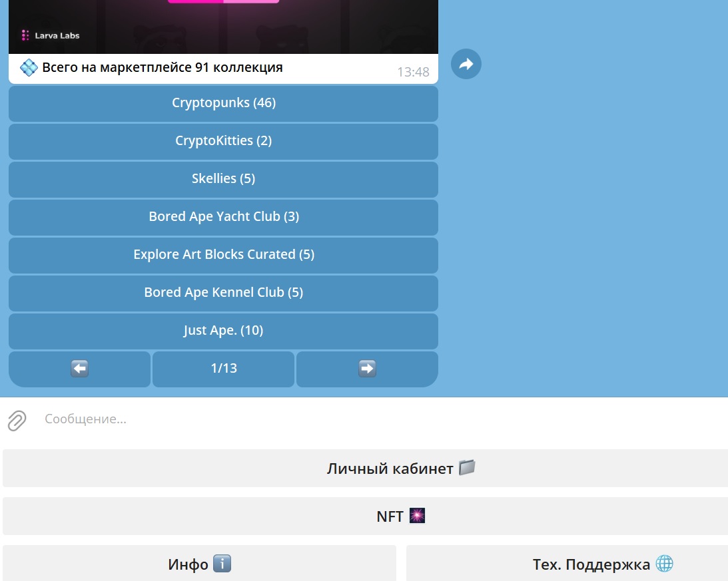
Task: Open Bored Ape Kennel Club (5)
Action: click(223, 293)
